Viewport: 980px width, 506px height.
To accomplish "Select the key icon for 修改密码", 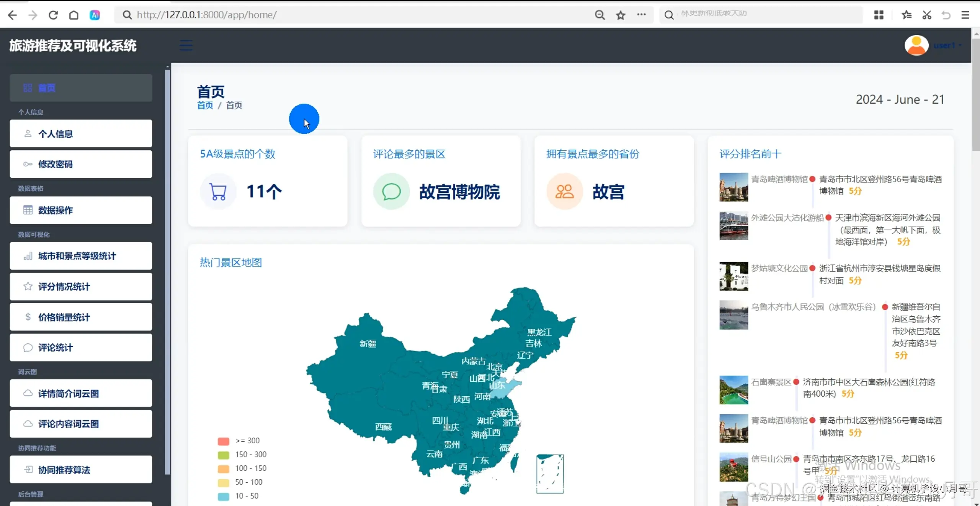I will pyautogui.click(x=28, y=164).
